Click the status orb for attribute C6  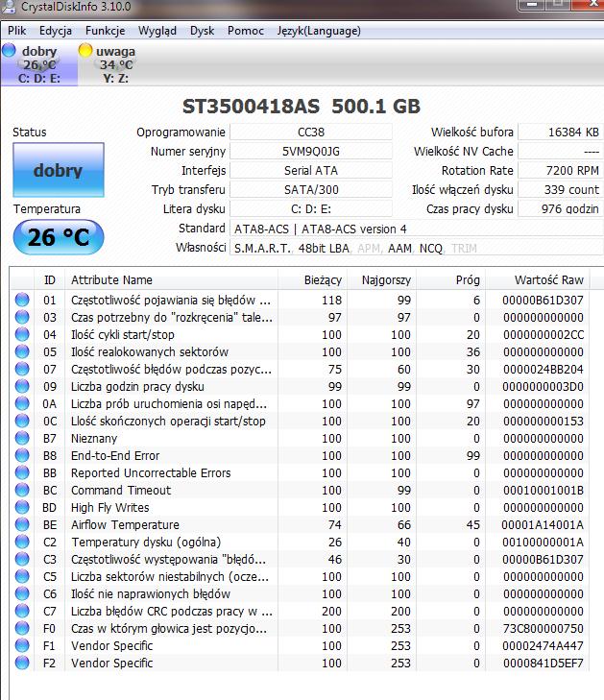point(22,593)
